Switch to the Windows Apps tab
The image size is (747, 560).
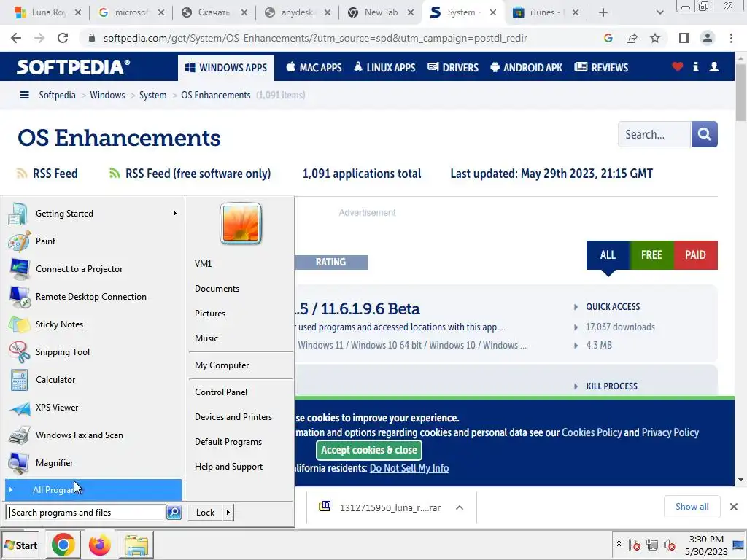(x=226, y=68)
